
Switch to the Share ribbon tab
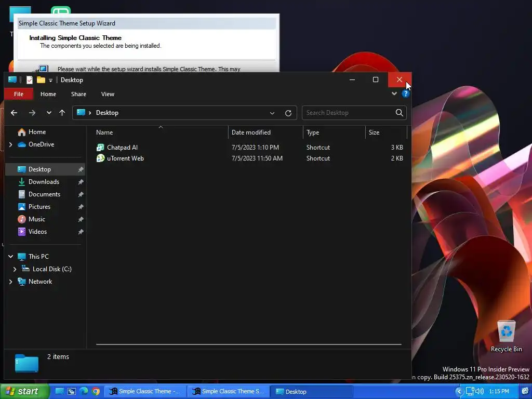pyautogui.click(x=79, y=94)
